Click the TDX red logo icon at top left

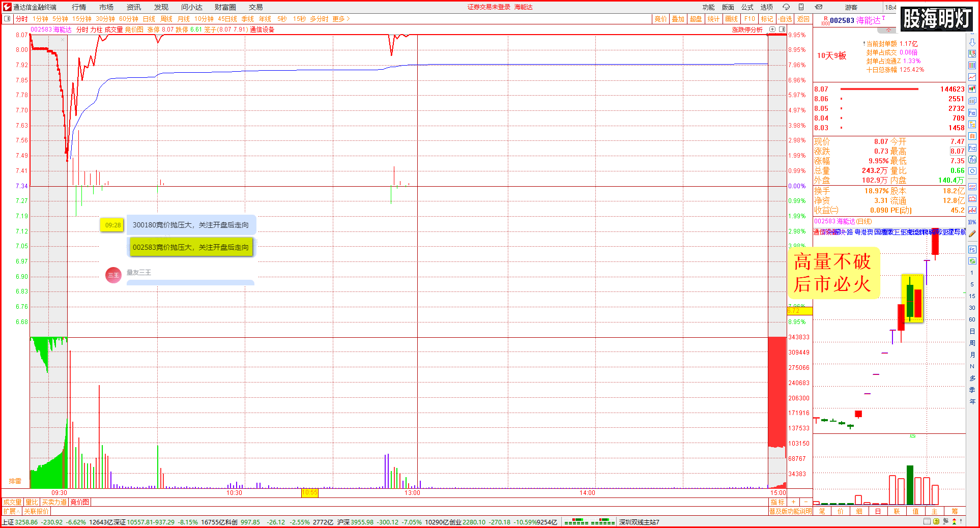[x=7, y=7]
